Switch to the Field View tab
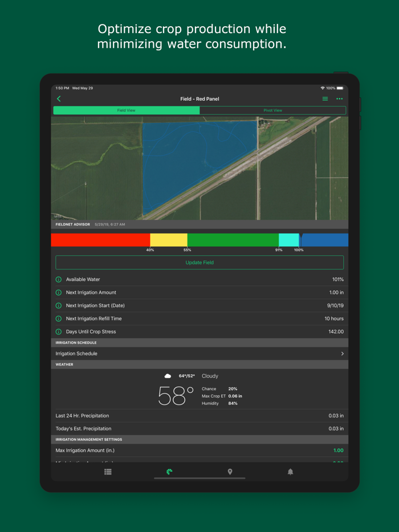The height and width of the screenshot is (532, 399). pos(127,111)
